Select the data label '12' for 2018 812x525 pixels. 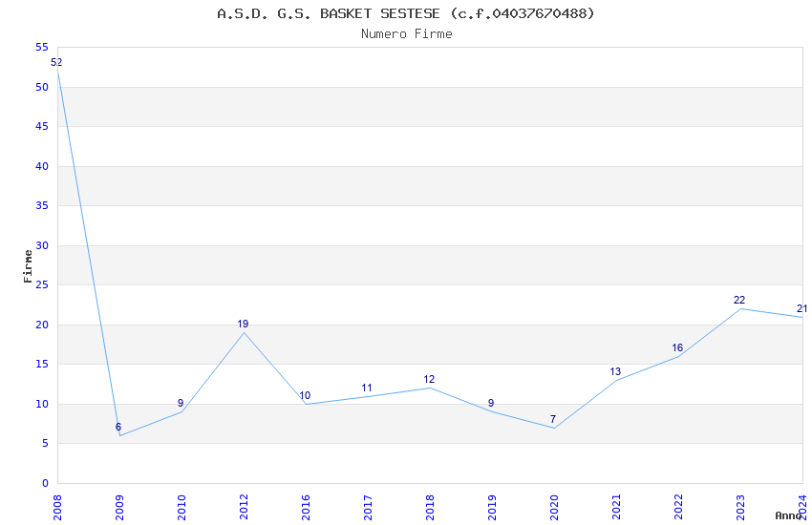(429, 380)
